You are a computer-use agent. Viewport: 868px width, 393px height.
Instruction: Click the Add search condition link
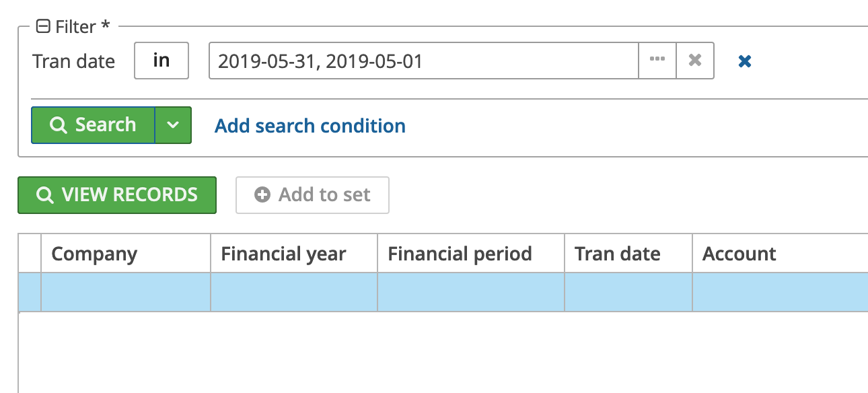coord(310,126)
